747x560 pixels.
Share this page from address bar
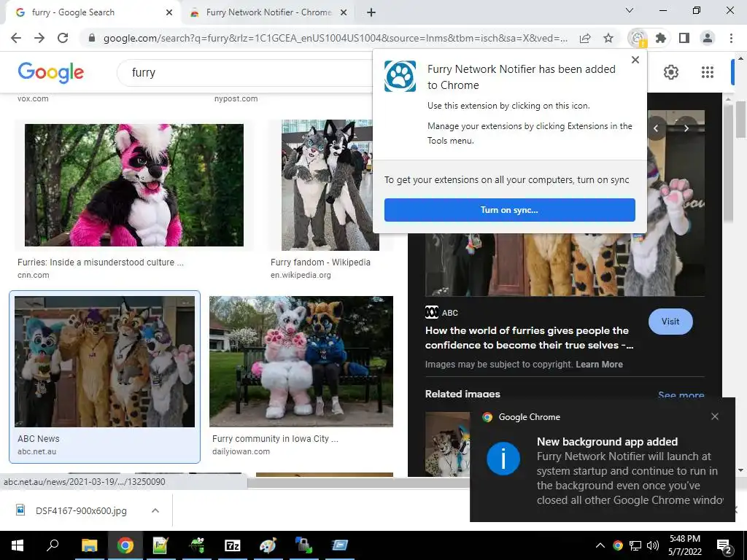[x=585, y=38]
